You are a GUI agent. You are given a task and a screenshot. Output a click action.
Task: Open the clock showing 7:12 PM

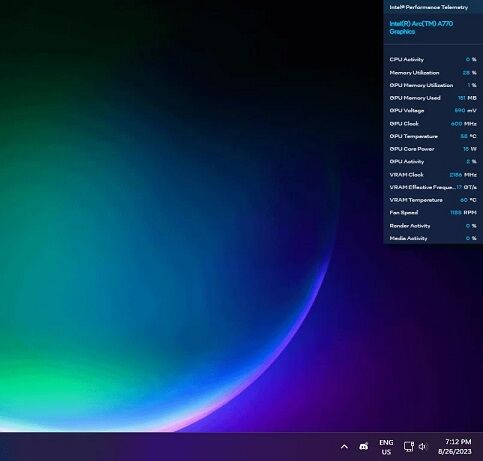click(x=455, y=447)
